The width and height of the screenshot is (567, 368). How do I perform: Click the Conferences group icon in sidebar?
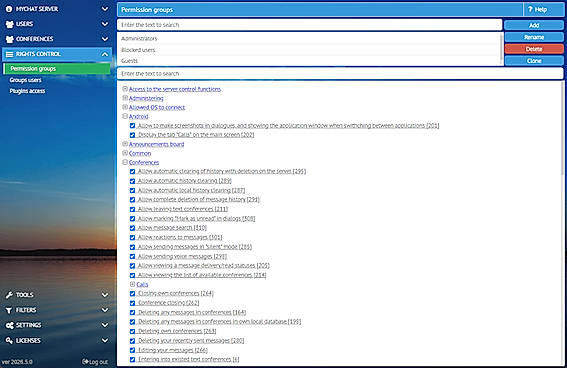pyautogui.click(x=9, y=39)
